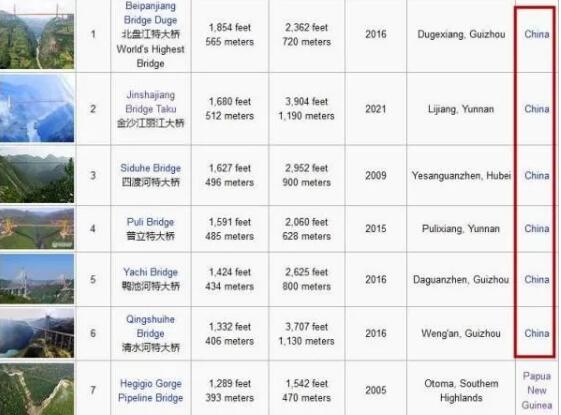Open the Qingshuihe Bridge photo thumbnail
561x415 pixels.
37,333
